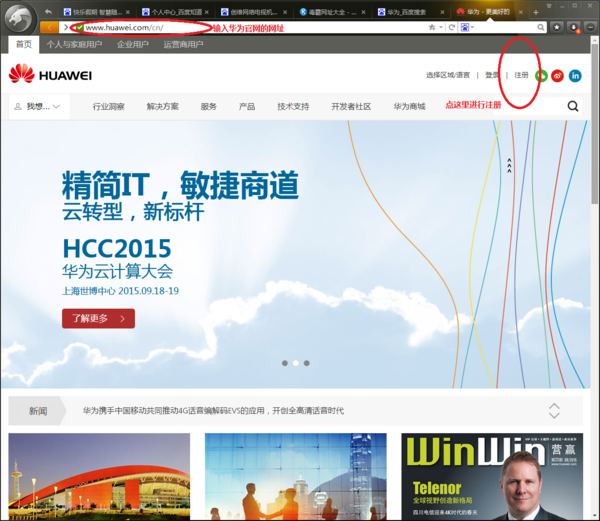
Task: Select the first banner carousel dot
Action: click(x=285, y=363)
